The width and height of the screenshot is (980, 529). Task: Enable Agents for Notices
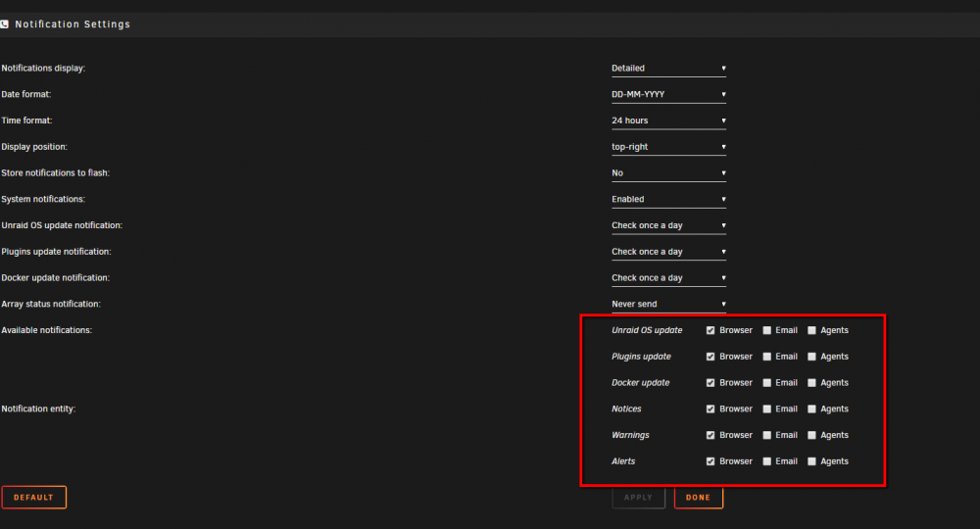811,409
